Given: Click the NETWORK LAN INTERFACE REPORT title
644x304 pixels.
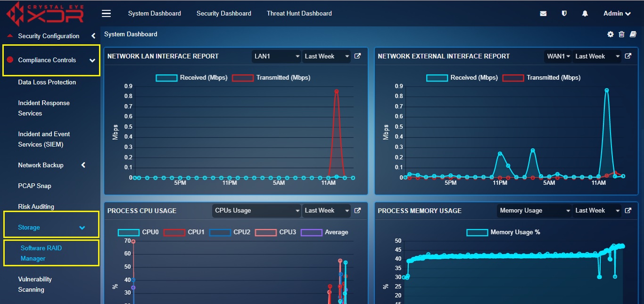Looking at the screenshot, I should [163, 56].
